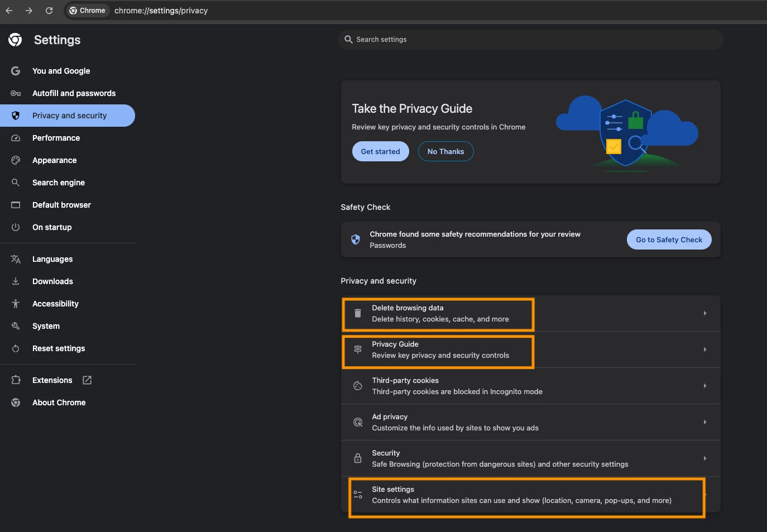Viewport: 767px width, 532px height.
Task: Click the magnifier icon for Search engine
Action: pos(16,183)
